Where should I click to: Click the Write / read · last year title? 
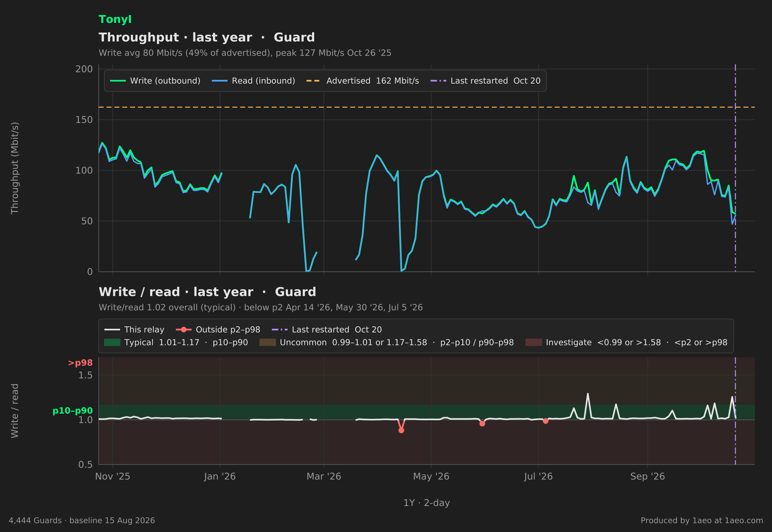(207, 292)
